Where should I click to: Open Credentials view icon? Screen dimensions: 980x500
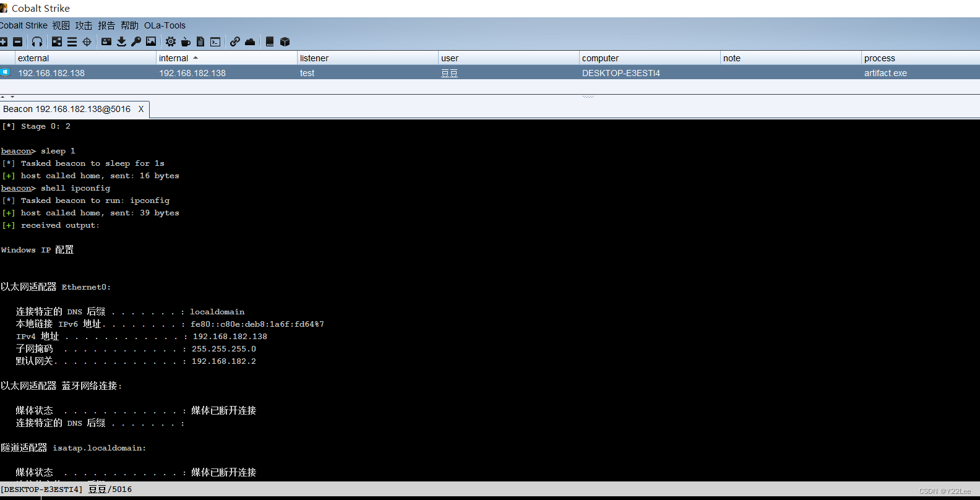pyautogui.click(x=106, y=41)
